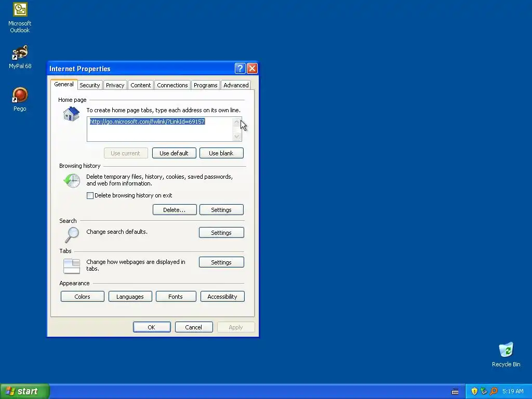Open the Microsoft Outlook desktop icon
532x399 pixels.
20,17
